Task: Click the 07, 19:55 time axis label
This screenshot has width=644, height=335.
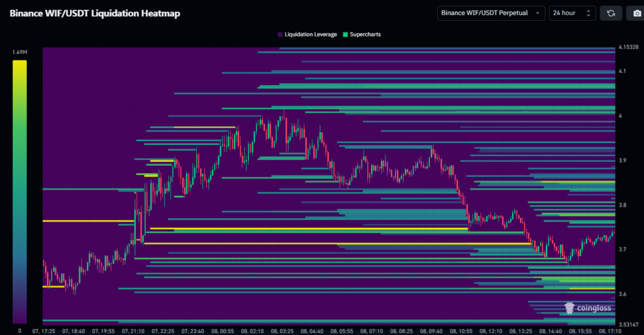Action: [x=103, y=331]
